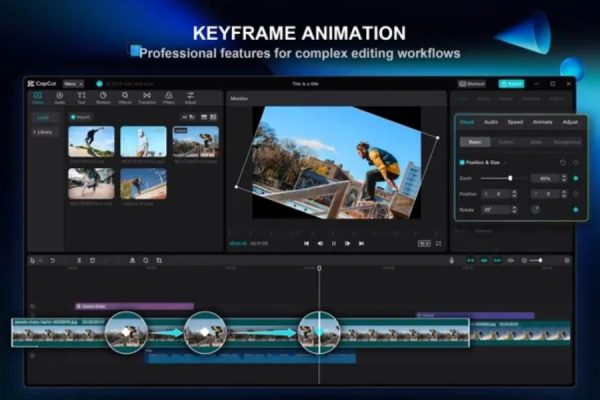600x400 pixels.
Task: Switch to the Speed tab
Action: [x=515, y=121]
